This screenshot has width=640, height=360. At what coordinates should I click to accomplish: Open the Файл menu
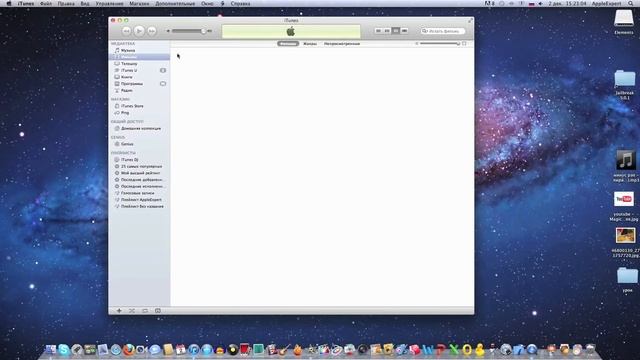[46, 4]
